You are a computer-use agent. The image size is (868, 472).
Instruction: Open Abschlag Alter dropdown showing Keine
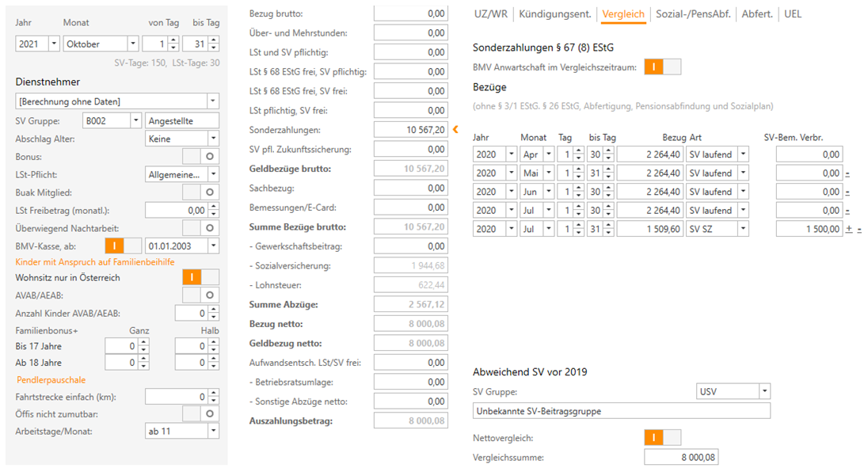213,139
